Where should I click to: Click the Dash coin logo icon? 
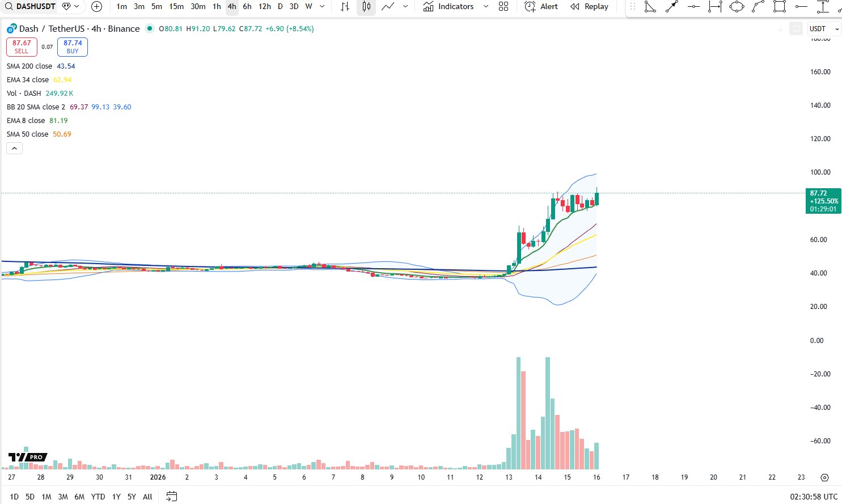11,29
